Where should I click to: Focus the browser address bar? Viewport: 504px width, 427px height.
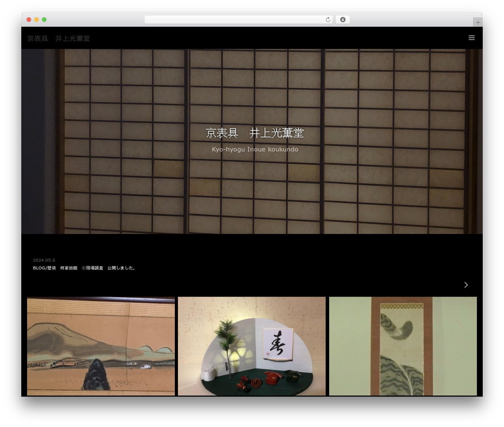238,20
